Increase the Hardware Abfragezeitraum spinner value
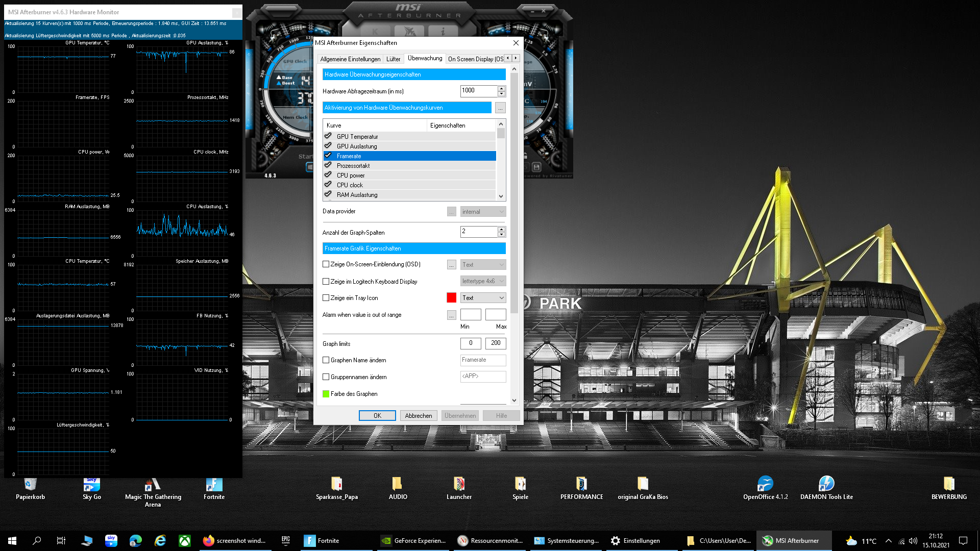 pos(501,88)
